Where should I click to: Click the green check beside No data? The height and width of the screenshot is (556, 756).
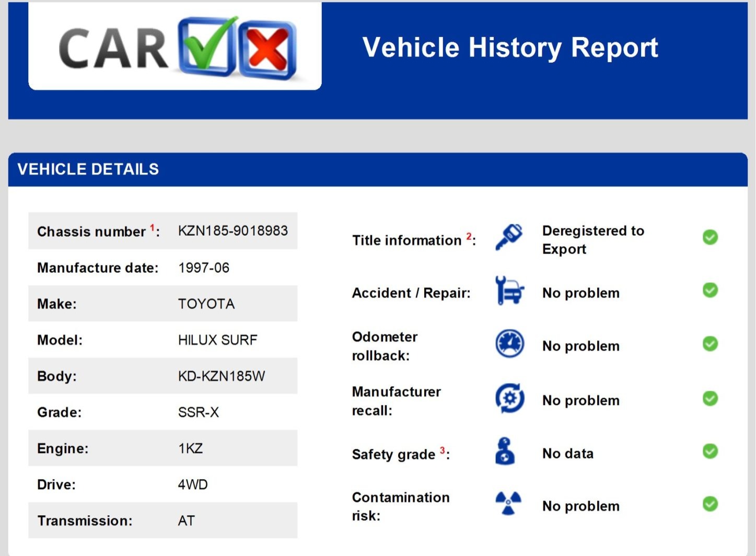point(710,451)
